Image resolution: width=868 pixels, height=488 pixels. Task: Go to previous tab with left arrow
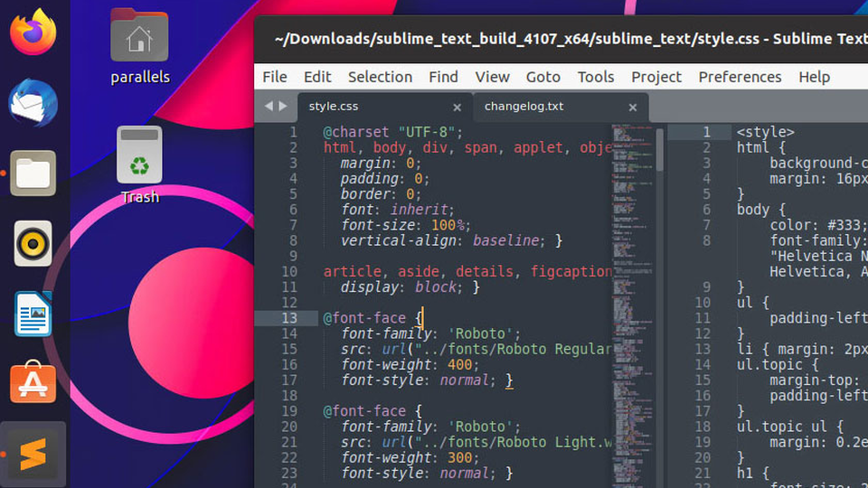269,106
